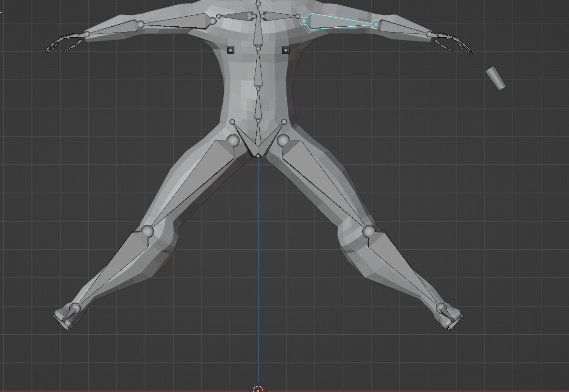Select the middle spine bone above the pelvis
The width and height of the screenshot is (569, 392).
click(258, 105)
